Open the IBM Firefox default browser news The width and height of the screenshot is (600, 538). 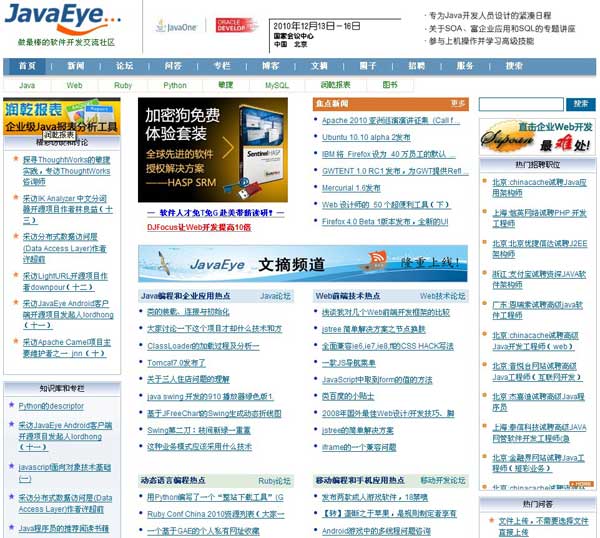coord(388,154)
